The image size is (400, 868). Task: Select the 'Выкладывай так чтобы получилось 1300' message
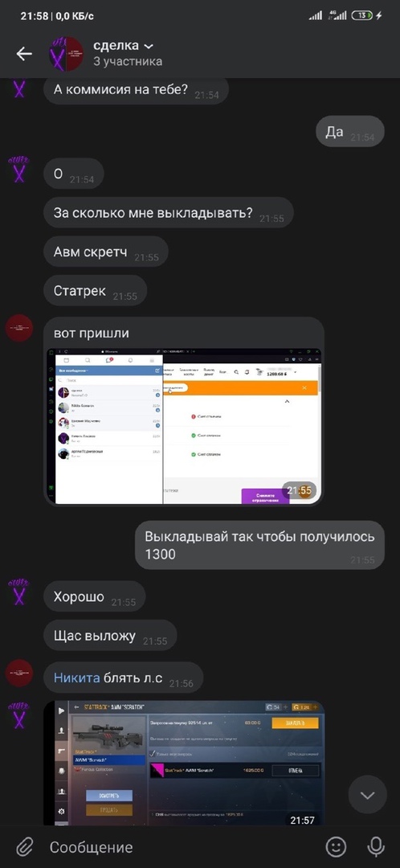pyautogui.click(x=260, y=545)
